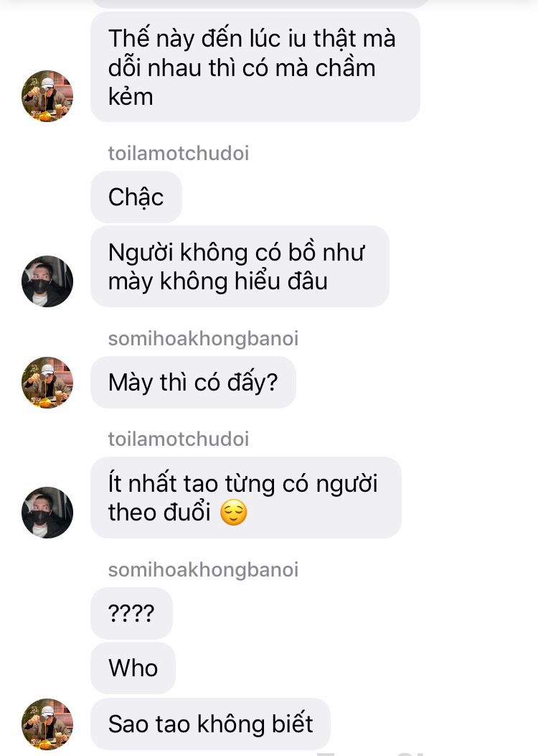Tap masked-man avatar beside 'không hiểu đâu' message
This screenshot has width=538, height=756.
point(47,281)
